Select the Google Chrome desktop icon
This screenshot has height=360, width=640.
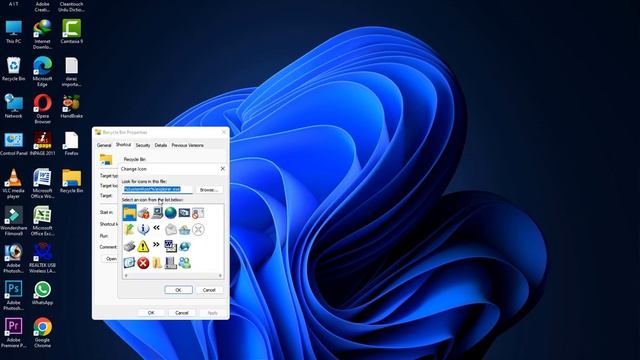point(42,333)
